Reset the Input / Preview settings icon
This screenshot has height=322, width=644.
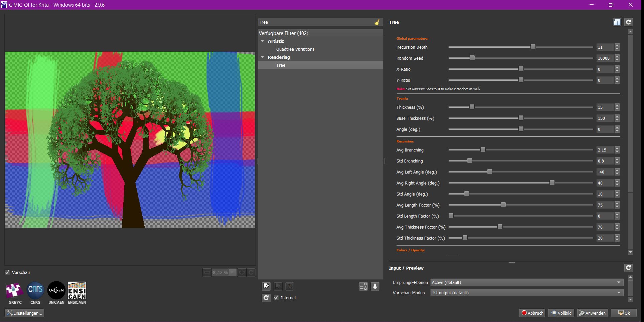[628, 268]
